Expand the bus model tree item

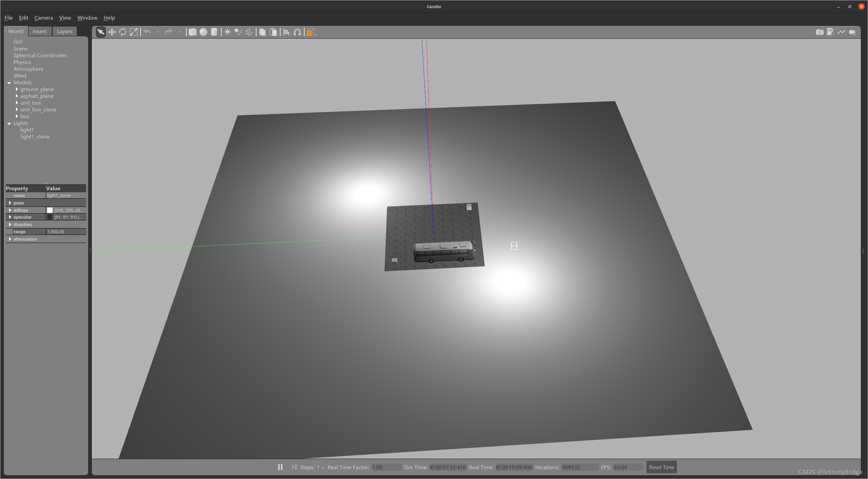(17, 116)
